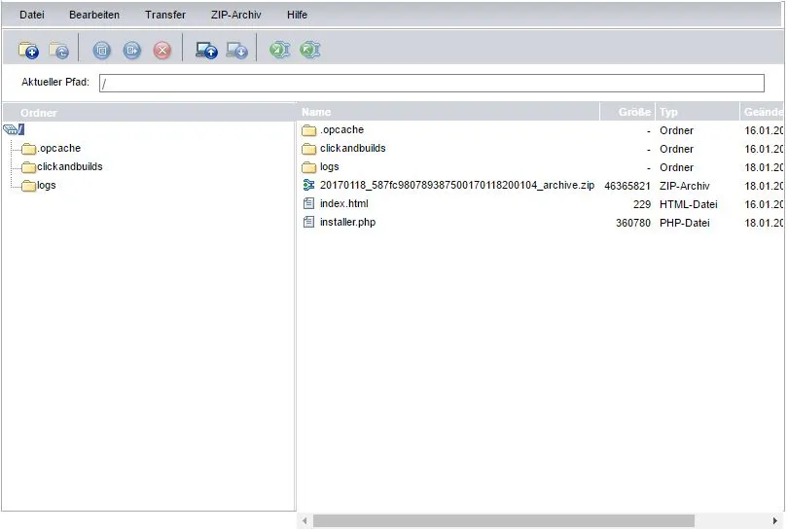
Task: Select clickandbuilds name in file list
Action: 353,148
